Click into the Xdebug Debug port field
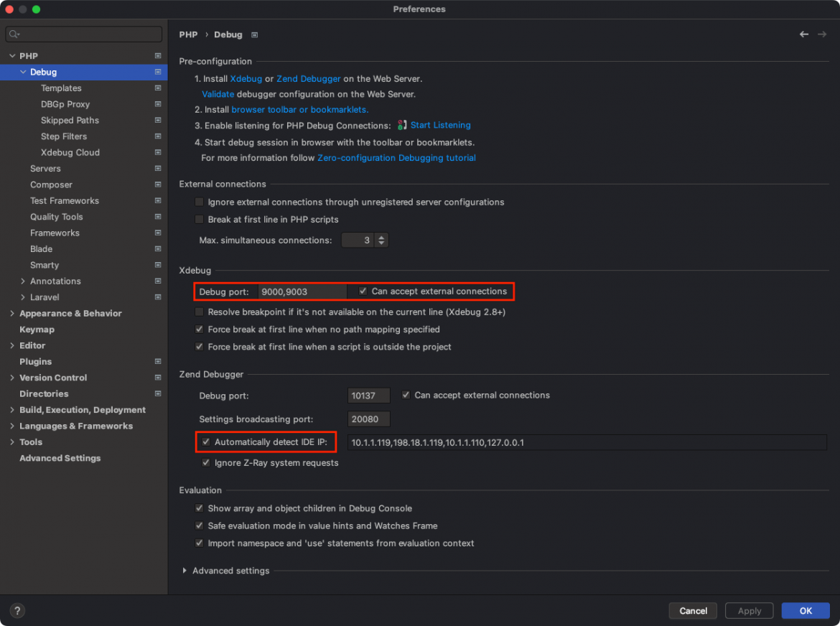The width and height of the screenshot is (840, 626). pyautogui.click(x=302, y=291)
